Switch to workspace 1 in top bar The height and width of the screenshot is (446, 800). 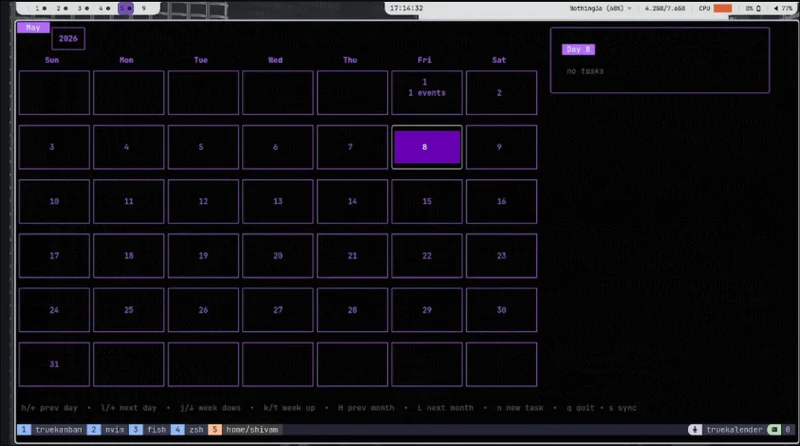point(40,8)
